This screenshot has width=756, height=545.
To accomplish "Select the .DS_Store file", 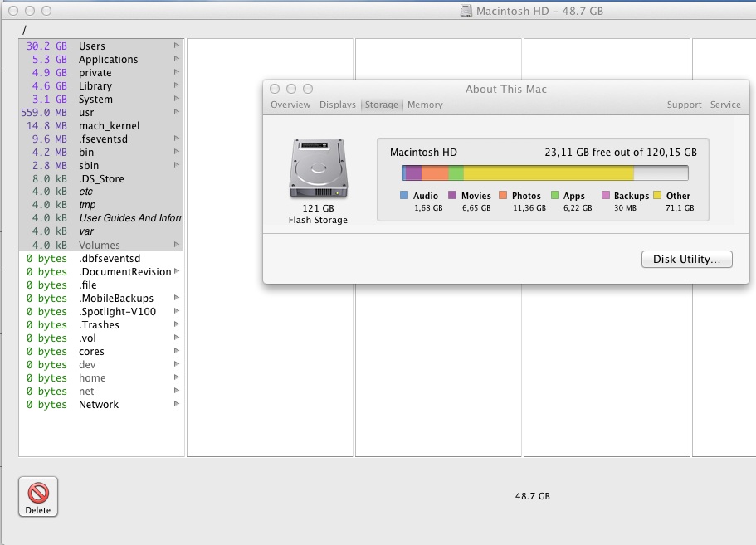I will pos(101,179).
